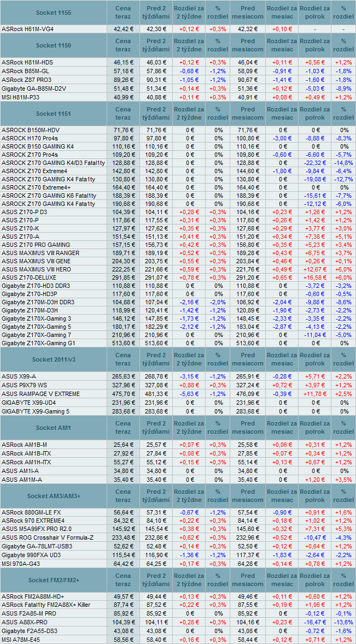
Task: Select ASROCK B150M-HDV product name
Action: pos(31,130)
